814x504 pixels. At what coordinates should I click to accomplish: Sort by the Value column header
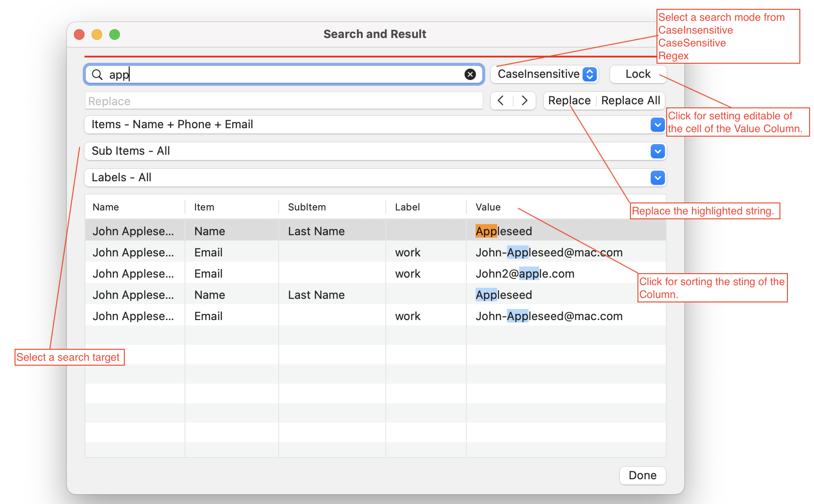coord(488,207)
